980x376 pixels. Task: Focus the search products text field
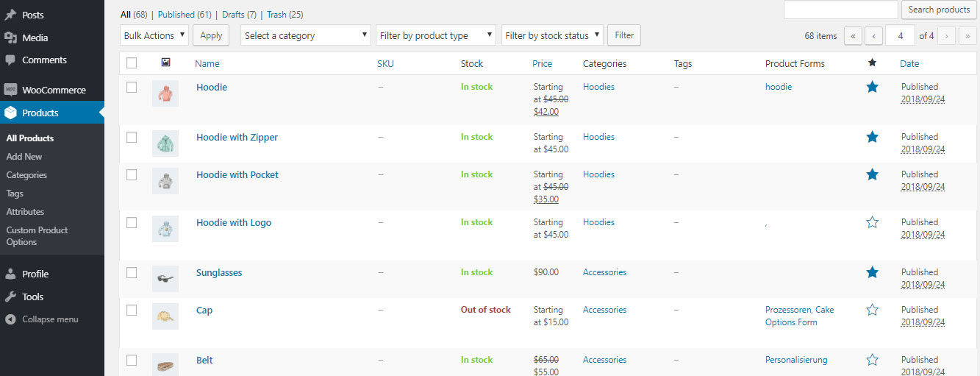[x=840, y=10]
